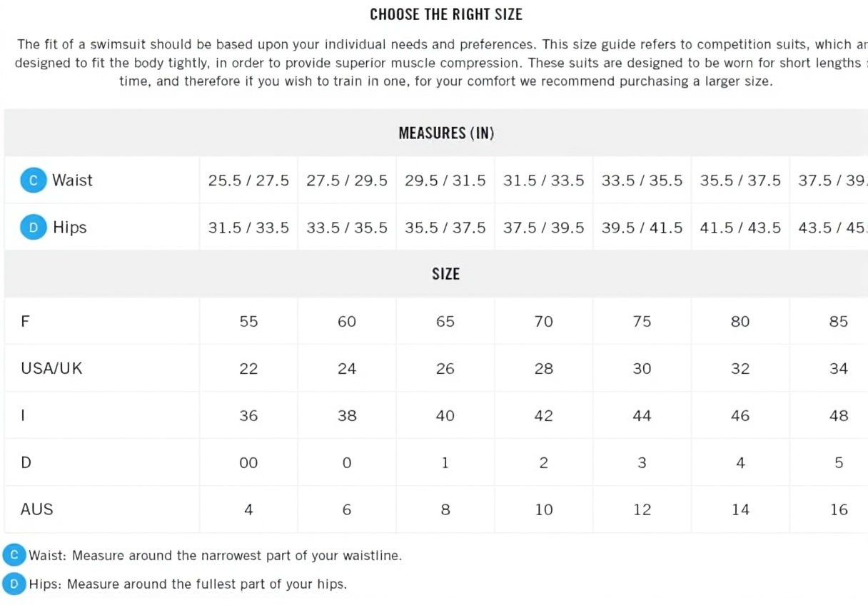Screen dimensions: 868x605
Task: Select the Waist row label
Action: tap(72, 181)
